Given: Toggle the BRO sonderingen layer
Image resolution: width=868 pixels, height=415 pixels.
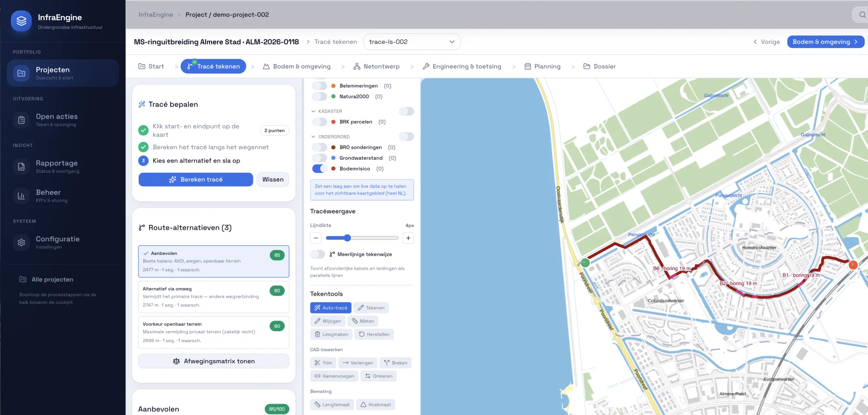Looking at the screenshot, I should 319,147.
